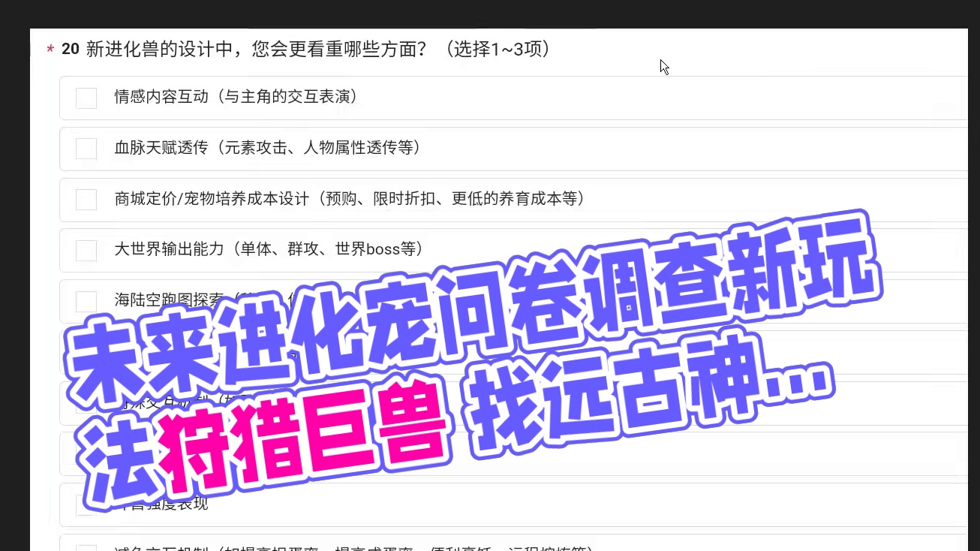
Task: Check the 血脉天赋透传 checkbox
Action: 86,149
